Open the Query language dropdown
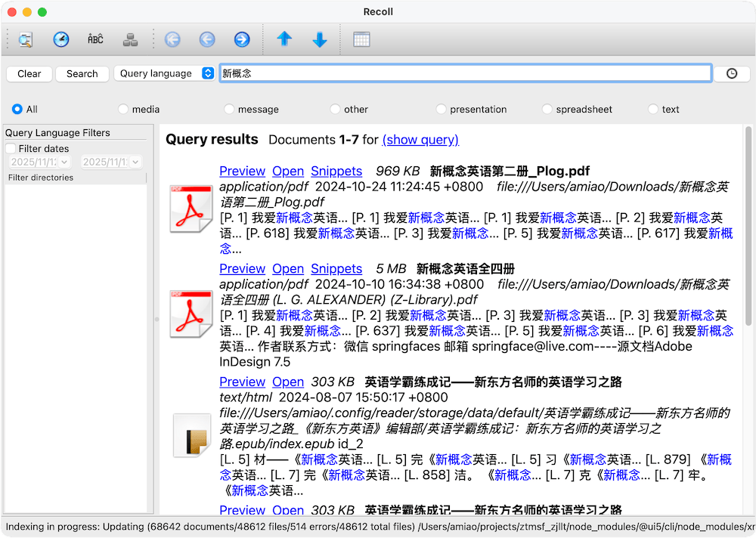Screen dimensions: 756x538 [x=164, y=73]
